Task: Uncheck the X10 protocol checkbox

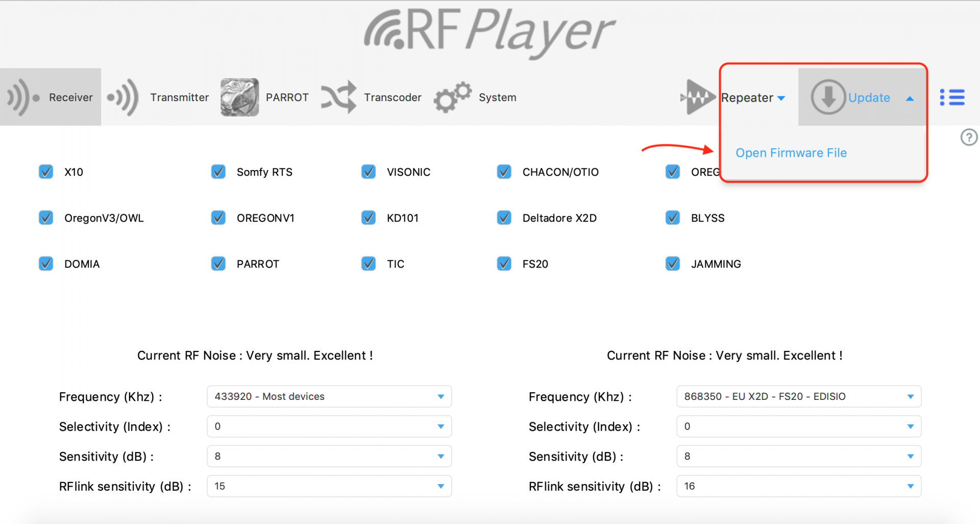Action: [46, 172]
